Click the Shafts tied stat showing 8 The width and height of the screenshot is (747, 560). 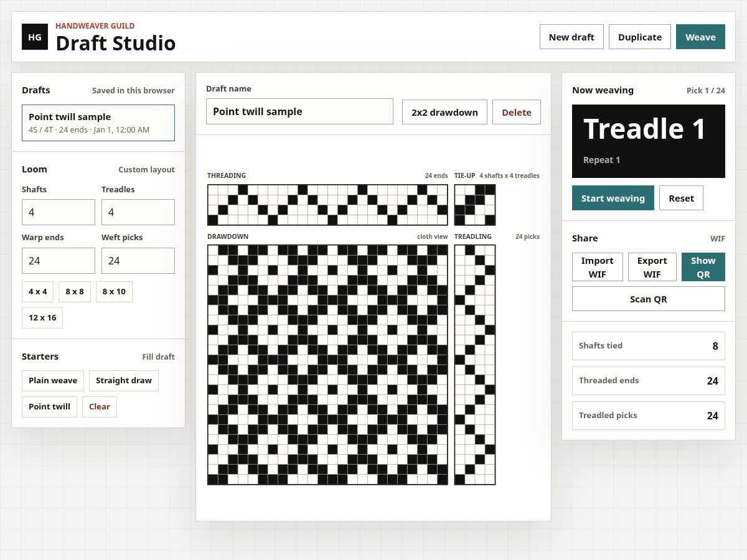(649, 346)
